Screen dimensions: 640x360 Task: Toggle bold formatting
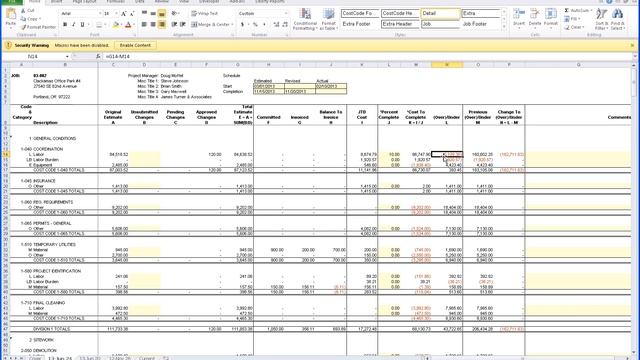(65, 25)
